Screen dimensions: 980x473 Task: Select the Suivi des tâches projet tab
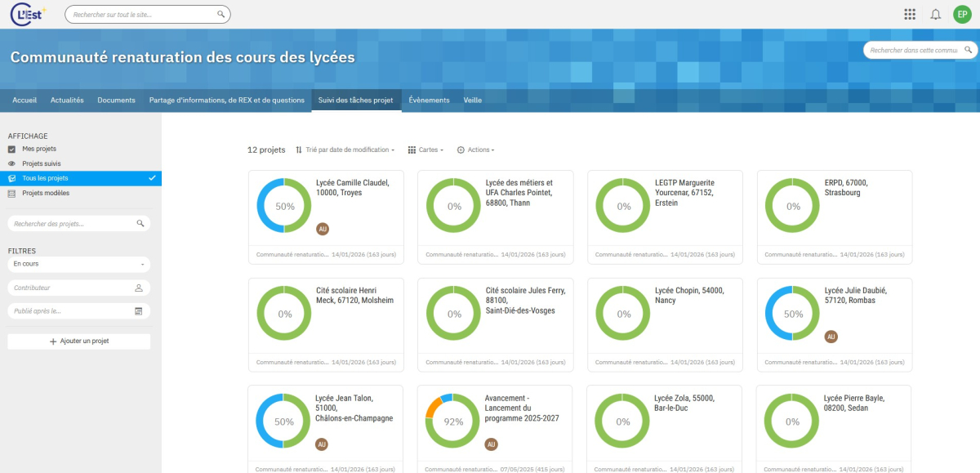tap(356, 100)
